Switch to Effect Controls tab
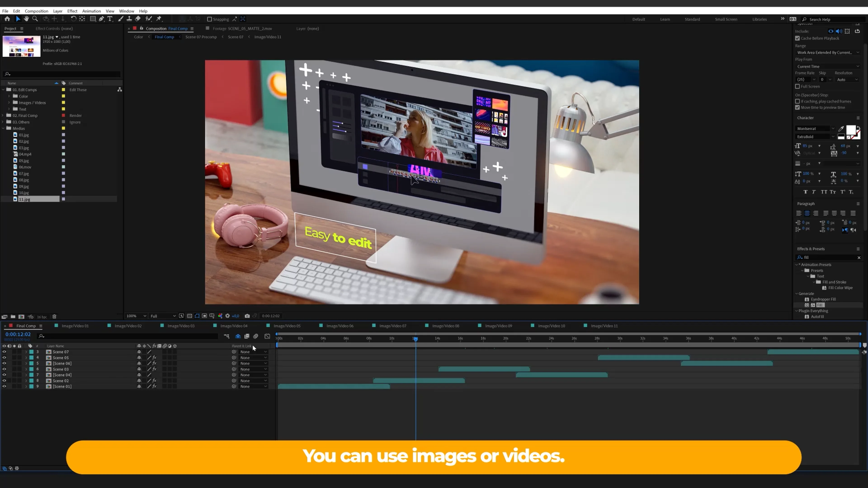The image size is (868, 488). tap(54, 29)
